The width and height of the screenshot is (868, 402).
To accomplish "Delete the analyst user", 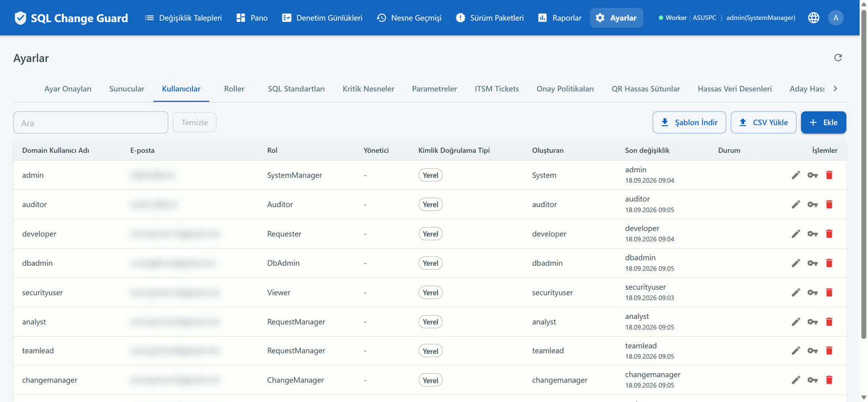I will 829,322.
